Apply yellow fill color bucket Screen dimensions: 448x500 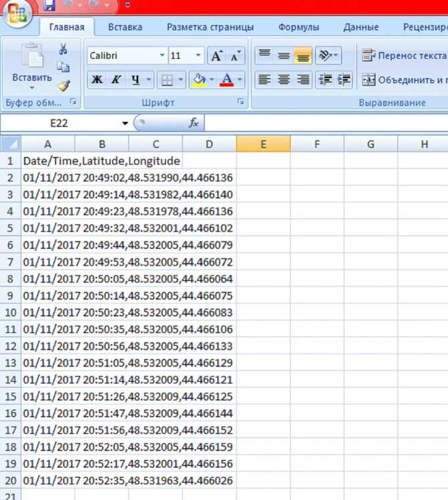click(x=199, y=79)
